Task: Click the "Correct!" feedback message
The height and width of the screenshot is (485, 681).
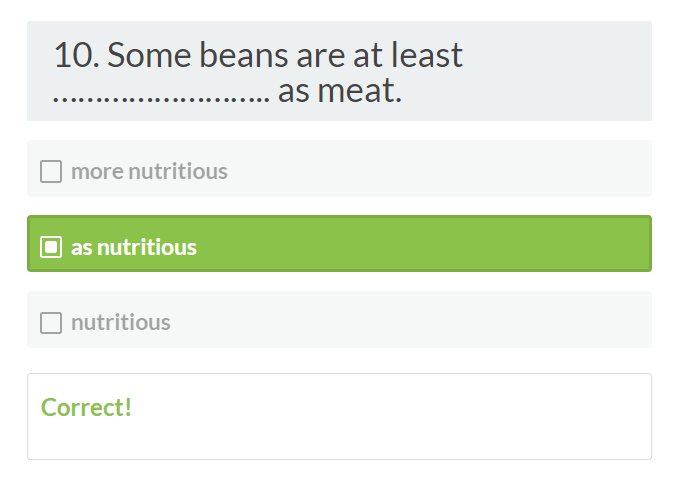Action: (x=87, y=408)
